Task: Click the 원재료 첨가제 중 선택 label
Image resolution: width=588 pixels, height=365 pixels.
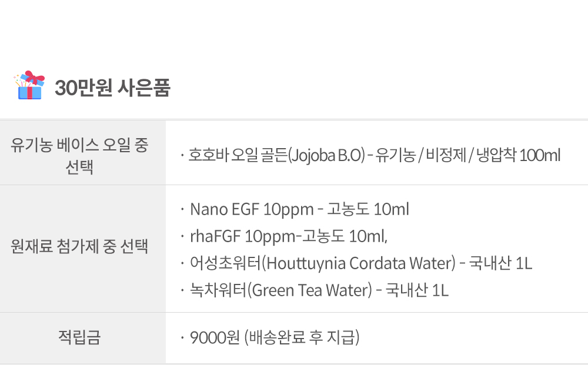Action: (79, 246)
